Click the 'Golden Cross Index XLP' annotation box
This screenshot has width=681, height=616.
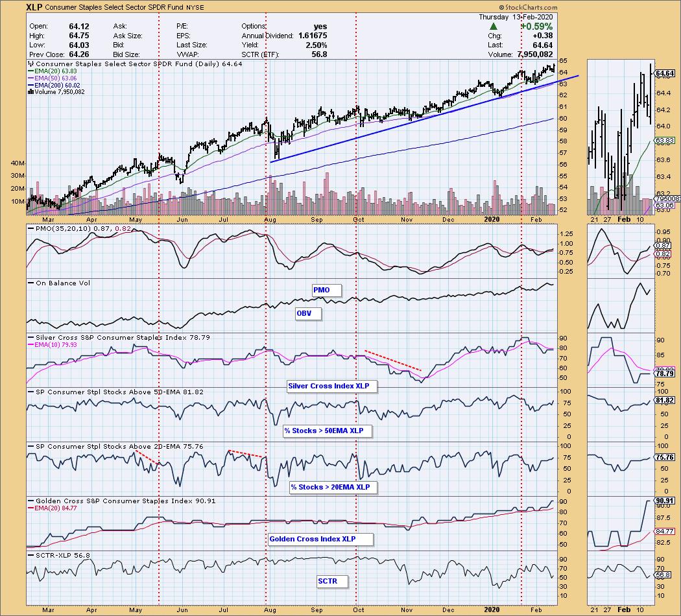point(320,539)
